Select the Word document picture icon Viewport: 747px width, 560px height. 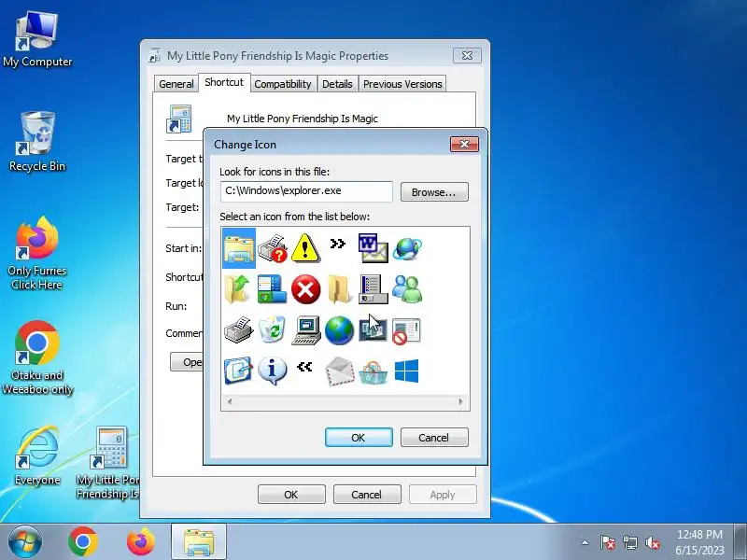373,248
